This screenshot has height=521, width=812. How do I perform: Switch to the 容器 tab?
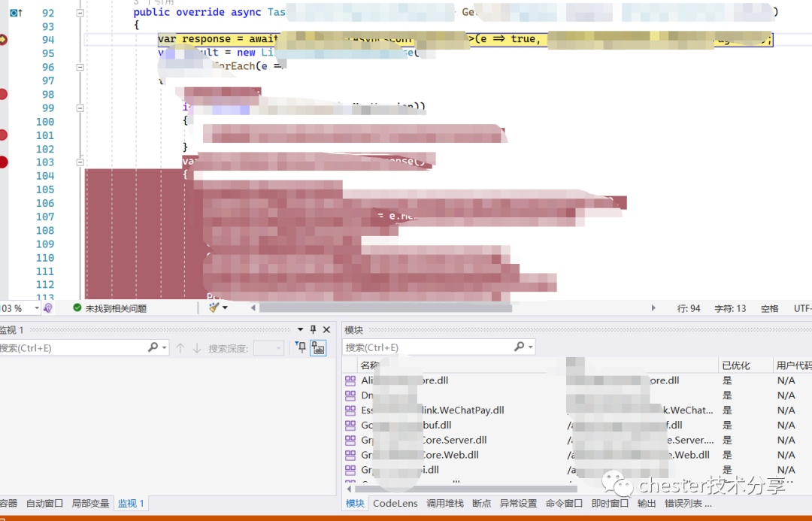8,504
